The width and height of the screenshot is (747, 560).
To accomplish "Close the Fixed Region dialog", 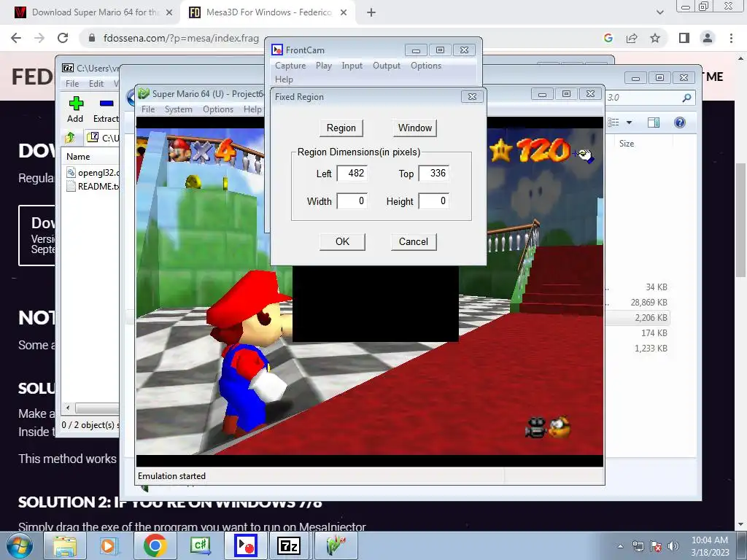I will [x=472, y=97].
